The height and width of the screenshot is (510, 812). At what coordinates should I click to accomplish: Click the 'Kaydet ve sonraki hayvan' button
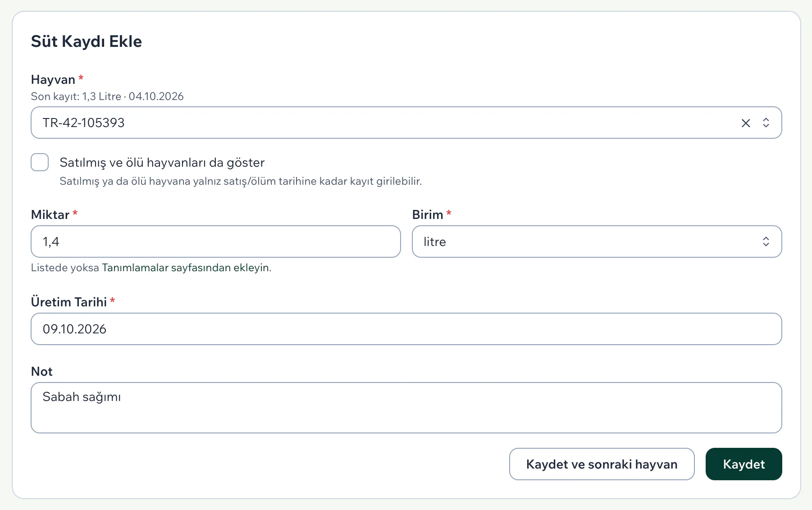point(602,464)
